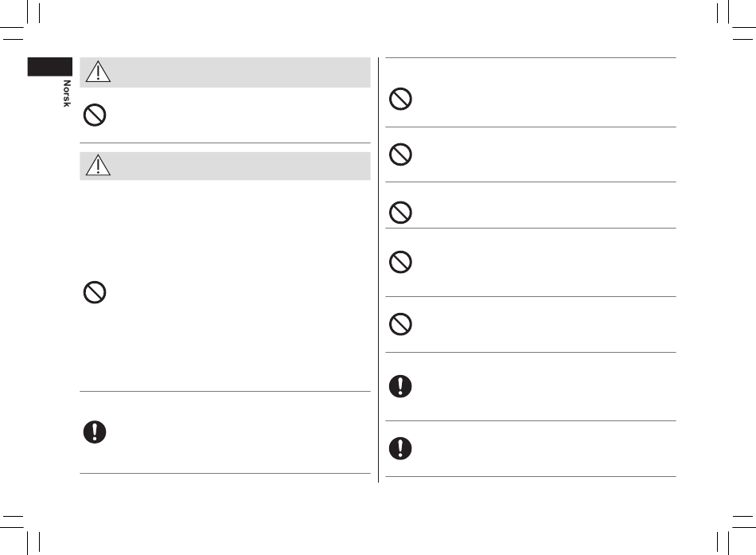
Task: Click the first prohibition icon in the right column
Action: [x=400, y=99]
